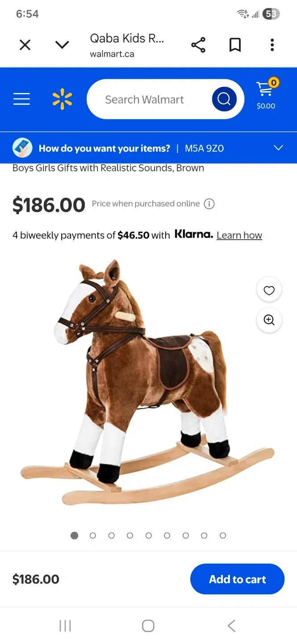
Task: Tap the blue search magnifier button
Action: pyautogui.click(x=224, y=99)
